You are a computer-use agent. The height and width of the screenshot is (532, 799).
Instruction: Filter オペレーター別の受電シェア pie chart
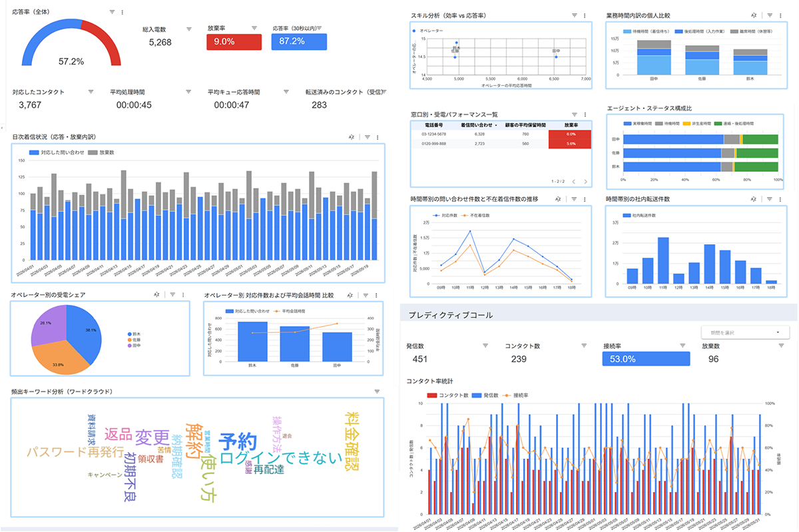pyautogui.click(x=172, y=294)
